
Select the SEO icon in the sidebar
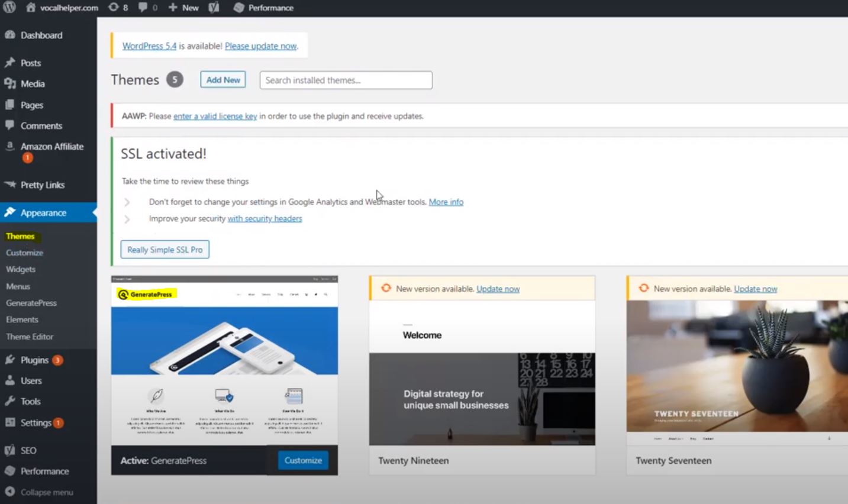[x=10, y=450]
